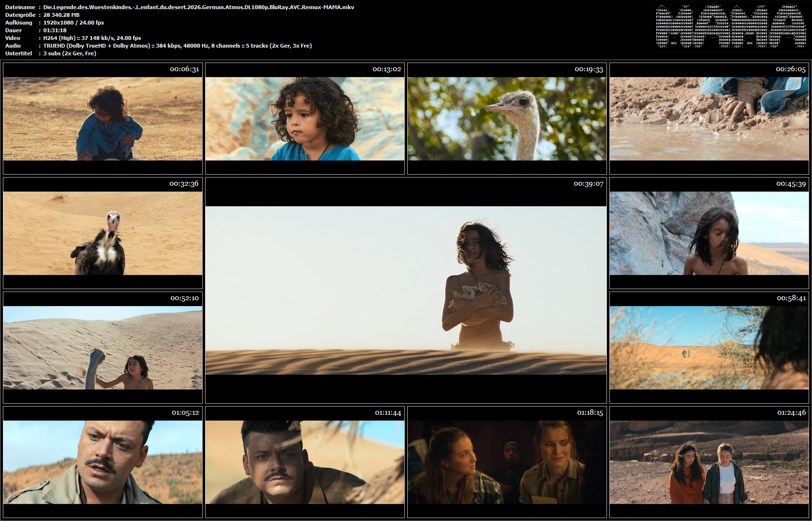
Task: Click the 00:52:10 timestamp
Action: pyautogui.click(x=184, y=298)
